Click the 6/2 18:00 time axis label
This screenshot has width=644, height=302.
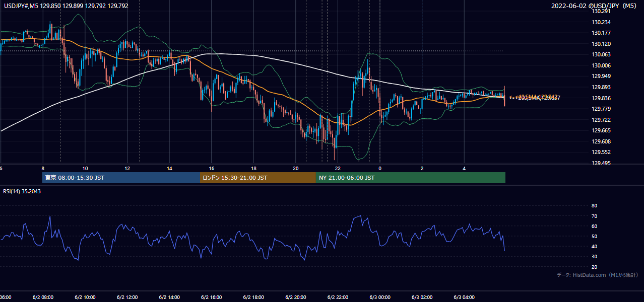pos(253,297)
